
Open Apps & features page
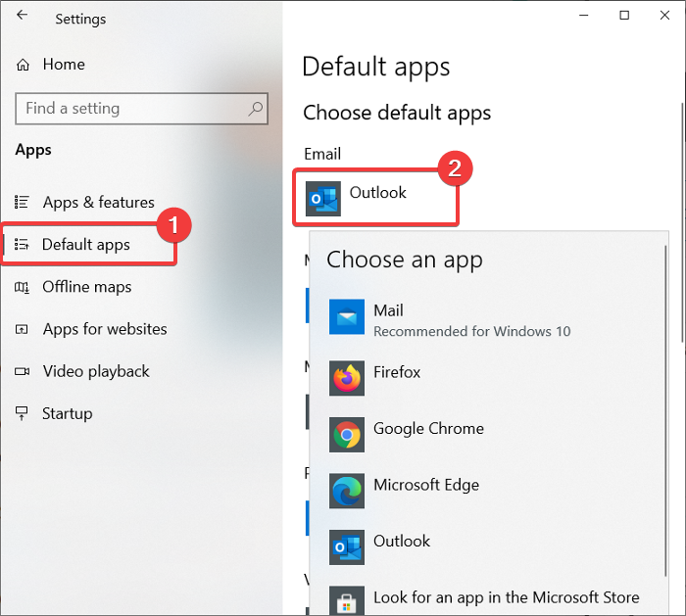(x=98, y=203)
